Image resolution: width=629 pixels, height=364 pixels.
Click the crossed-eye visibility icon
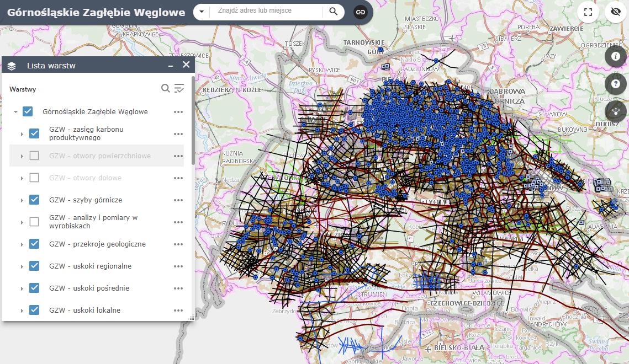pos(615,12)
